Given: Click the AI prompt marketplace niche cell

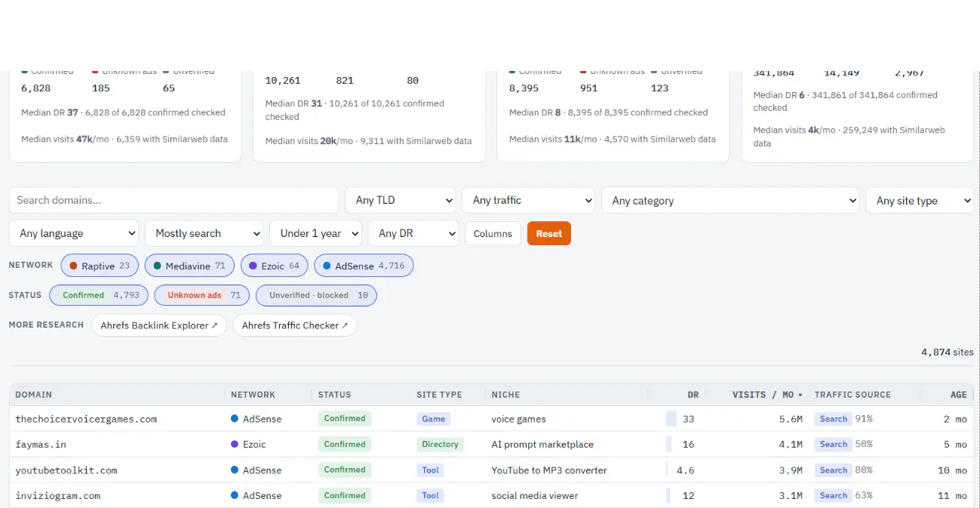Looking at the screenshot, I should (542, 445).
